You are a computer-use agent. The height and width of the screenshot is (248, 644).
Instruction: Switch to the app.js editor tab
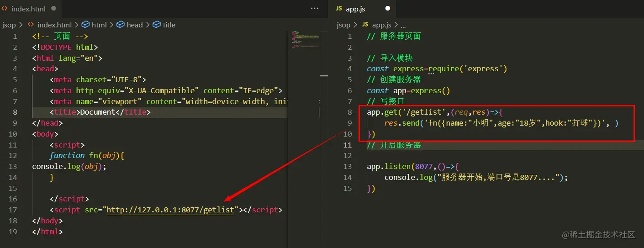[x=363, y=8]
